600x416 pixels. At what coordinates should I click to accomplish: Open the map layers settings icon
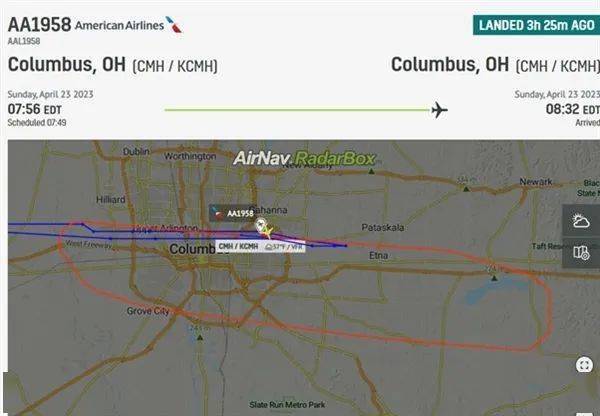click(581, 253)
